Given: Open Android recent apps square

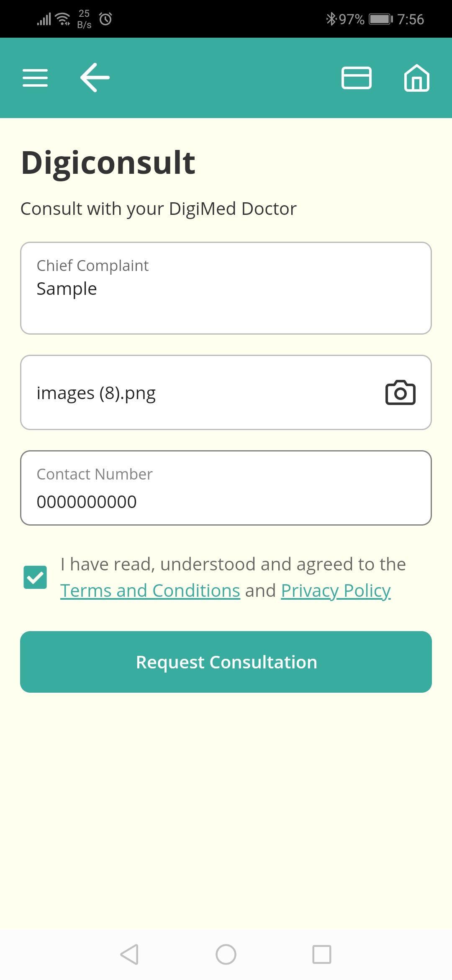Looking at the screenshot, I should pyautogui.click(x=321, y=954).
